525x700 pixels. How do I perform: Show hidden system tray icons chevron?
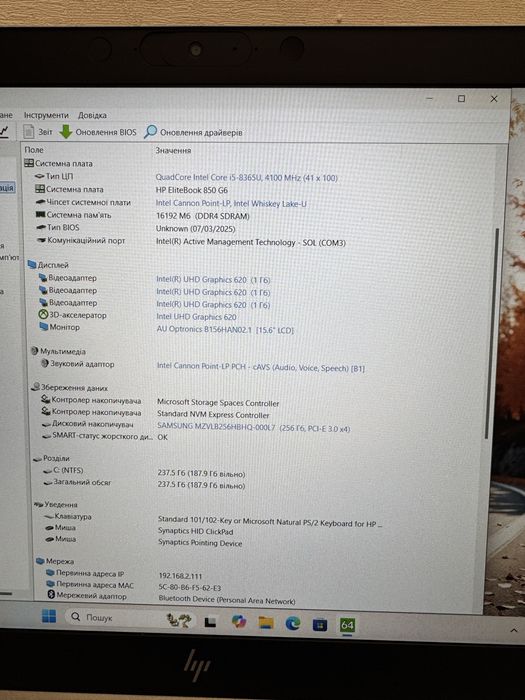point(513,630)
